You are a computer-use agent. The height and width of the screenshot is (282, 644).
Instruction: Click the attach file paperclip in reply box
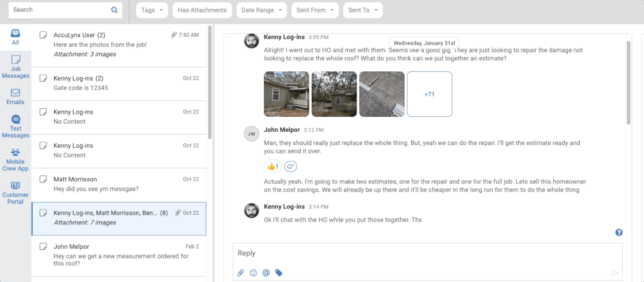tap(241, 273)
